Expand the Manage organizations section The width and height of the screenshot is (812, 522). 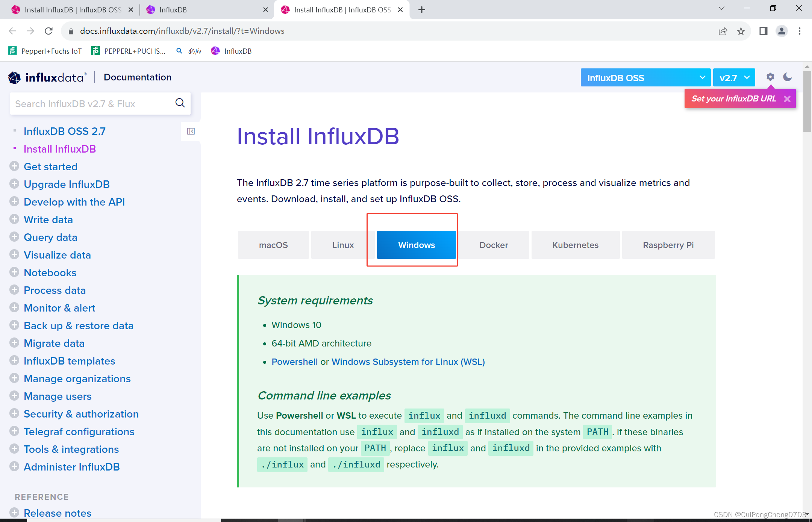(x=14, y=378)
